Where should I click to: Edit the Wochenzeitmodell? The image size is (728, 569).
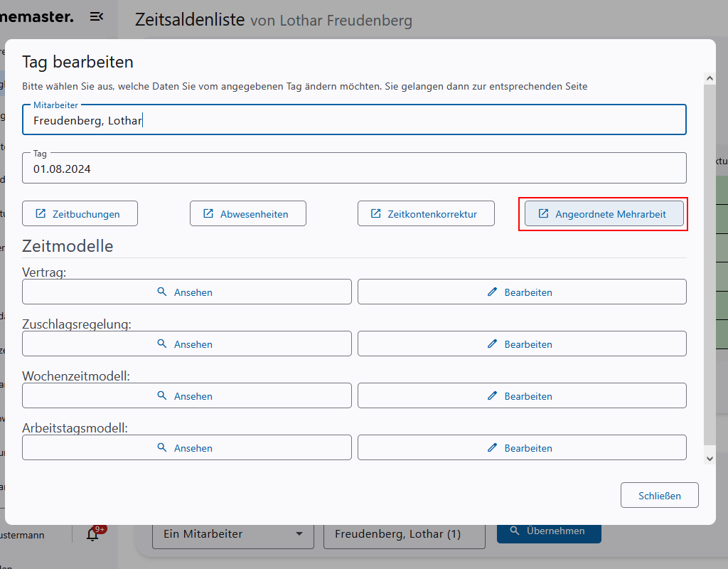click(x=521, y=395)
